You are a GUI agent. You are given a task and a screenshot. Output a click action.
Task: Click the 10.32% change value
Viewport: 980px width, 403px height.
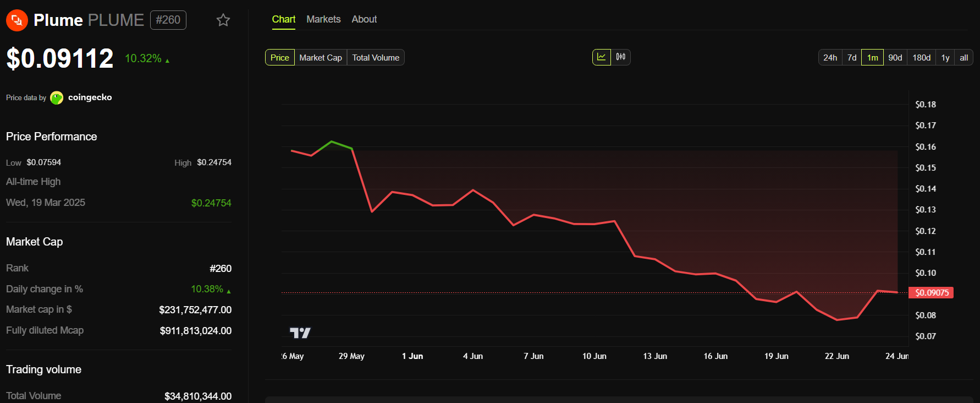pyautogui.click(x=143, y=58)
